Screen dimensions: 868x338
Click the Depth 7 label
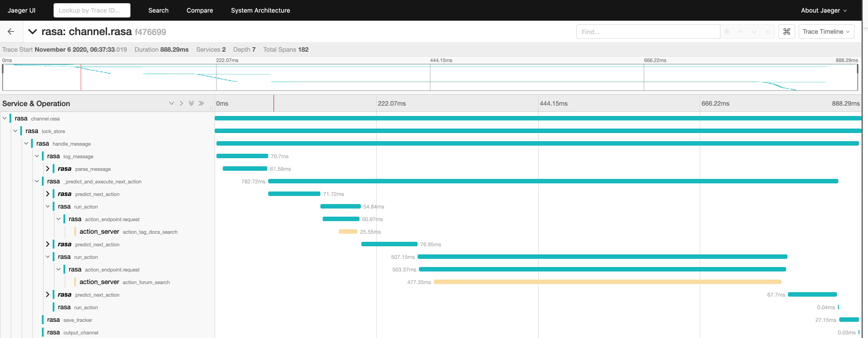coord(244,49)
